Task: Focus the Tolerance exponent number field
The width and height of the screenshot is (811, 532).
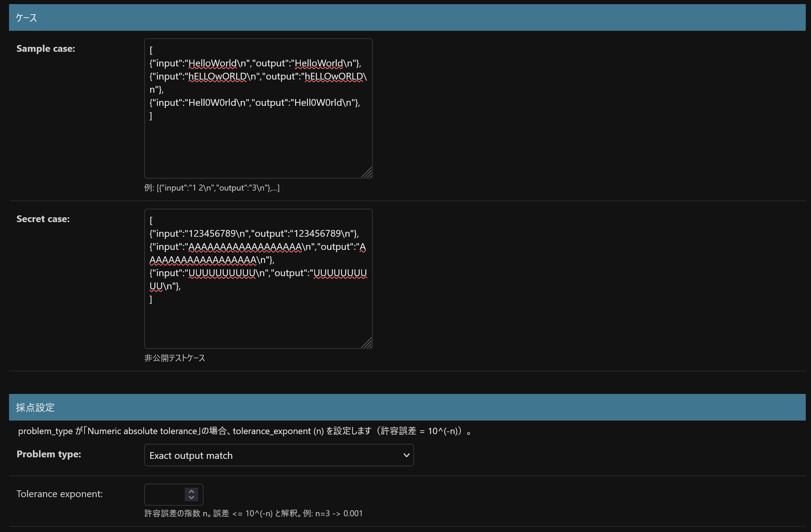Action: point(164,494)
